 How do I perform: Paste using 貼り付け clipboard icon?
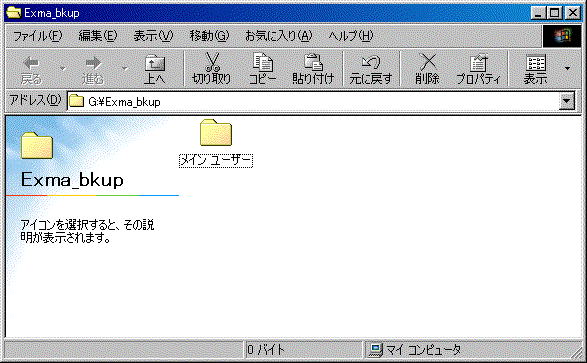pyautogui.click(x=313, y=69)
